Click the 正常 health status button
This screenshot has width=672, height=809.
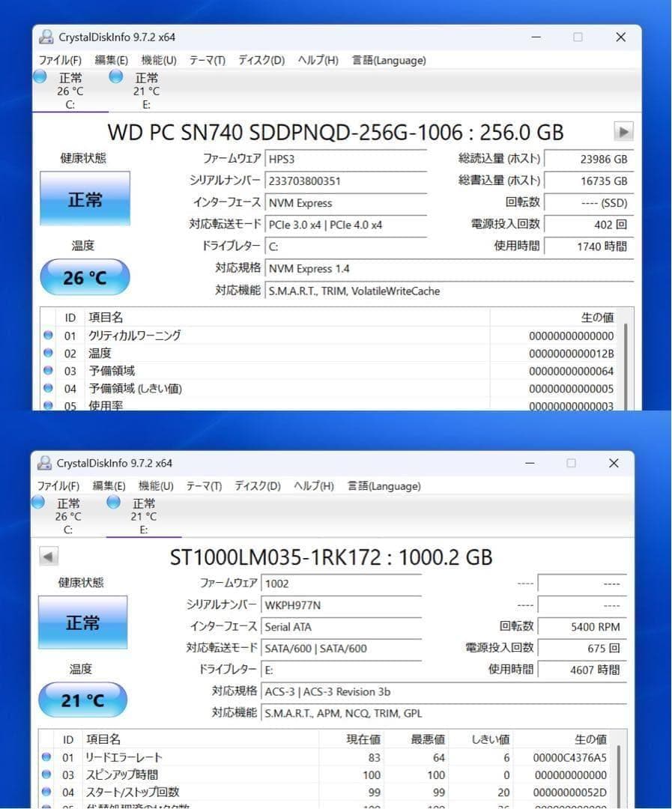[84, 198]
